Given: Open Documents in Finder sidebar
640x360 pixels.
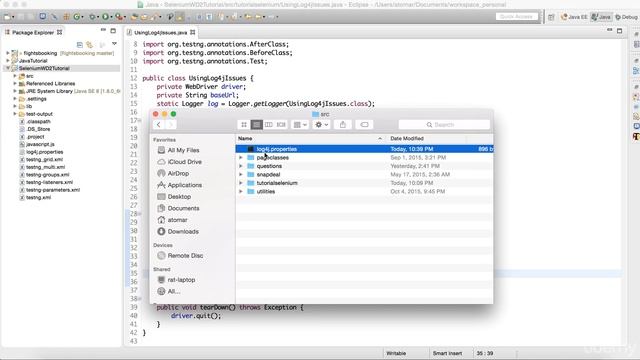Looking at the screenshot, I should tap(183, 209).
